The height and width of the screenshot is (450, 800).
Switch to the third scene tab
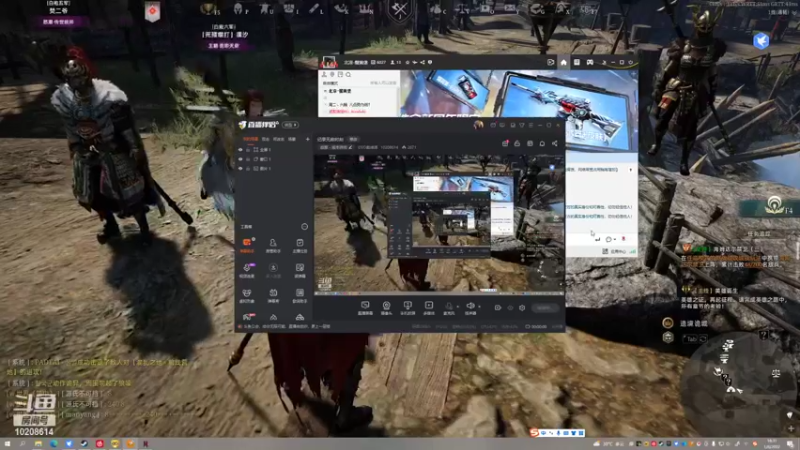(x=278, y=139)
